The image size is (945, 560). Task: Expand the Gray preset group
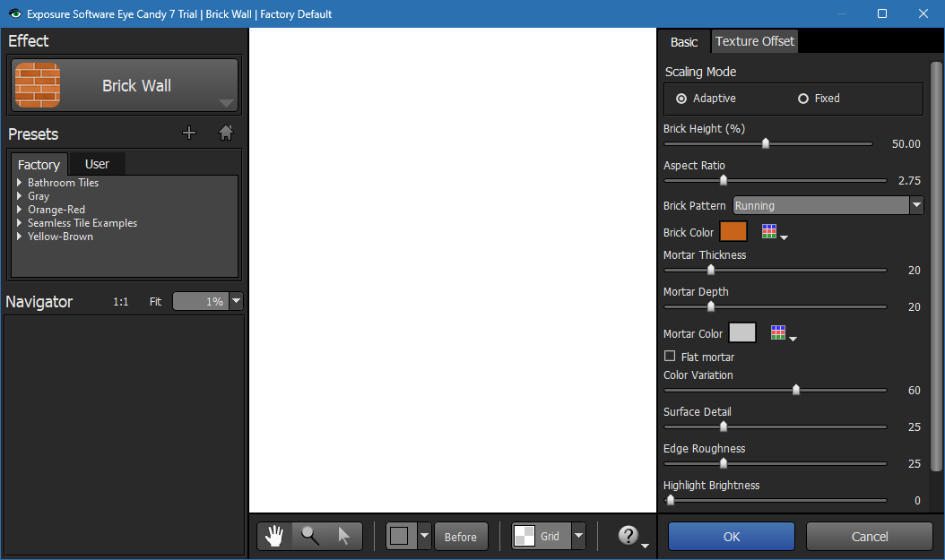(20, 195)
